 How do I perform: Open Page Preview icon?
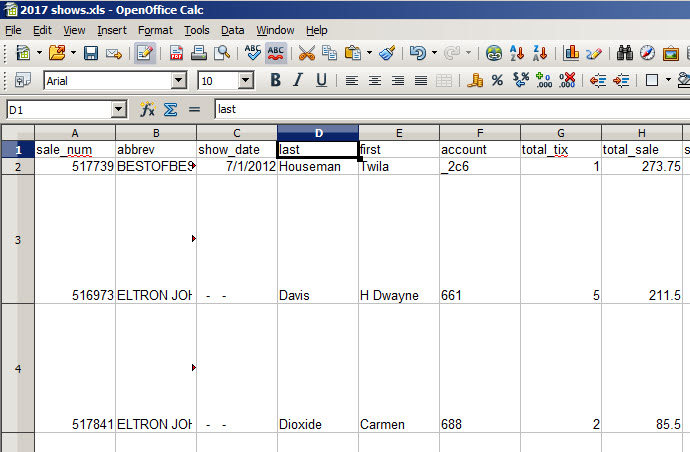pos(222,53)
